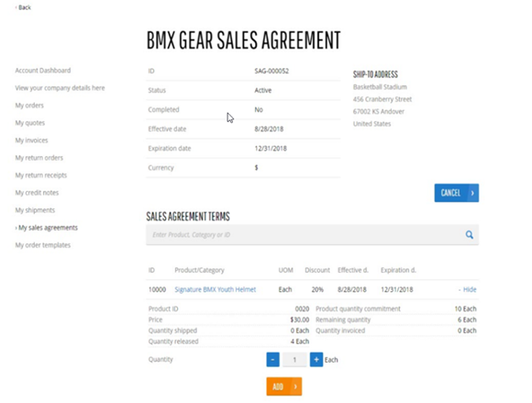Image resolution: width=532 pixels, height=403 pixels.
Task: Navigate to My credit notes
Action: (x=37, y=193)
